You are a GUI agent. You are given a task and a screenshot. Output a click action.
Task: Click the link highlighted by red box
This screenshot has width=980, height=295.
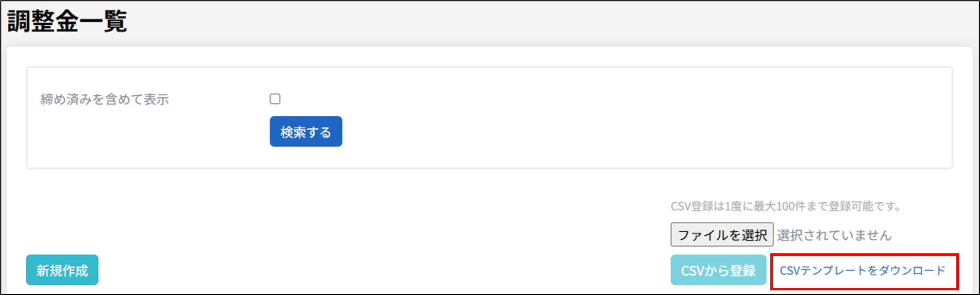pos(862,270)
